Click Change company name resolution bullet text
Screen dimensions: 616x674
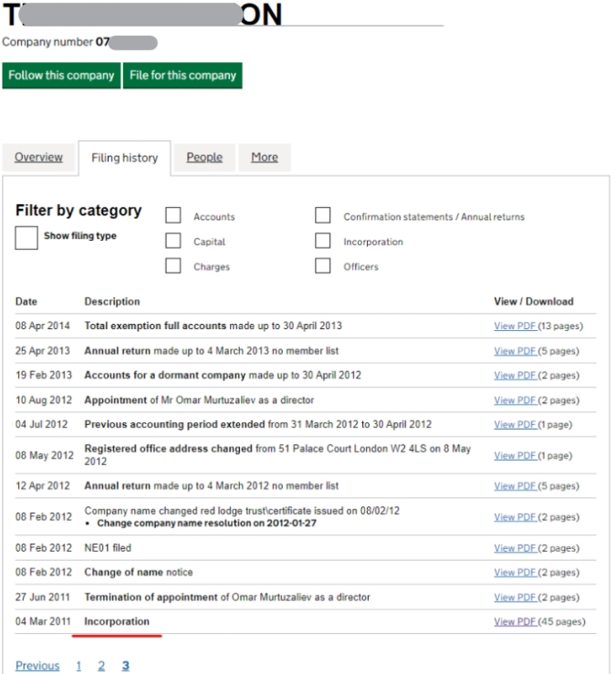[x=206, y=524]
